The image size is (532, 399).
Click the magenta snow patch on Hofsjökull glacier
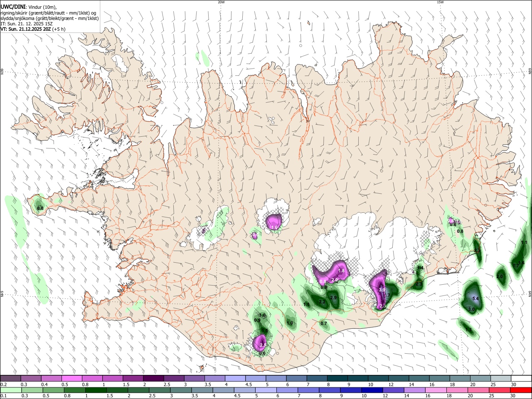(x=275, y=222)
